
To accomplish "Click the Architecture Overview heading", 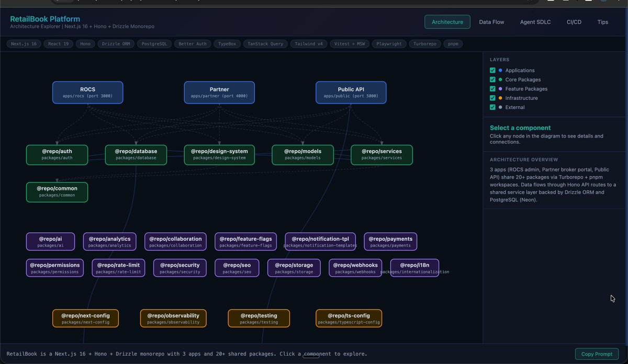I will (524, 160).
